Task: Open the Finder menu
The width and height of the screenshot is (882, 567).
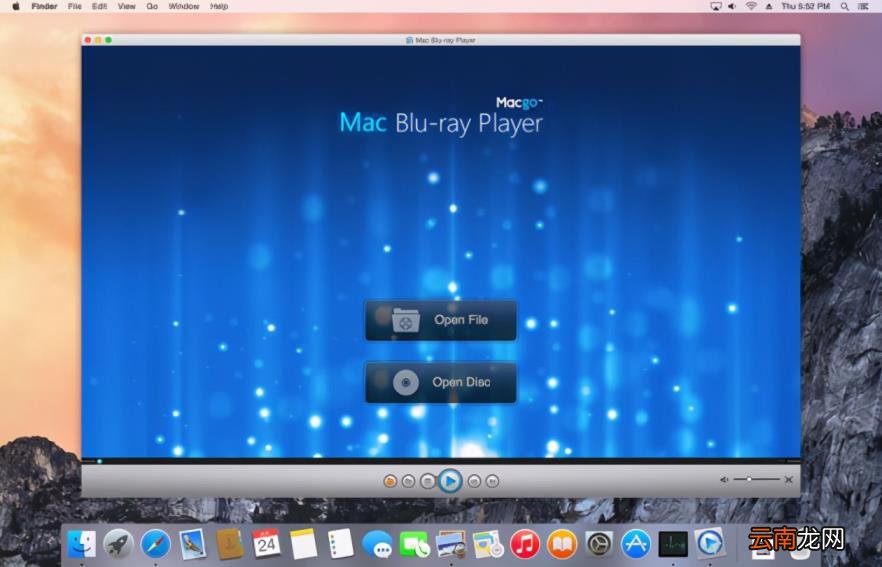Action: point(44,6)
